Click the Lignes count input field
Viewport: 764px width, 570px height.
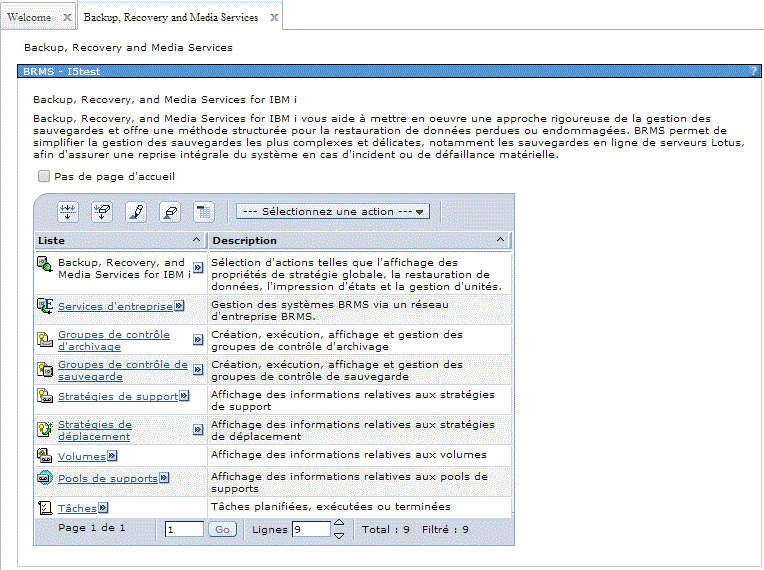(x=311, y=529)
